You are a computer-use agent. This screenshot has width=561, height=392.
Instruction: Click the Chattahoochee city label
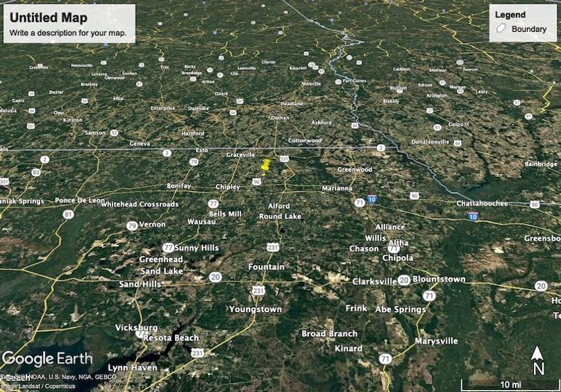pos(482,203)
